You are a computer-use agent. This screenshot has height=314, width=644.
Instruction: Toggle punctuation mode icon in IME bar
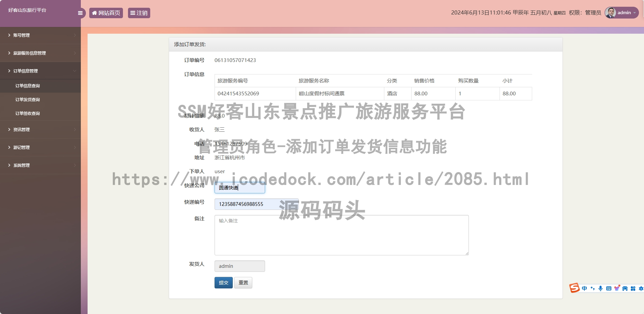pyautogui.click(x=592, y=288)
